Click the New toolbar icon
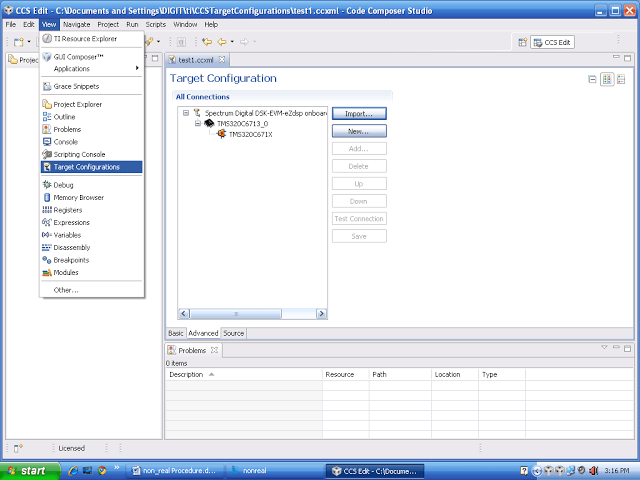Image resolution: width=640 pixels, height=480 pixels. click(18, 42)
